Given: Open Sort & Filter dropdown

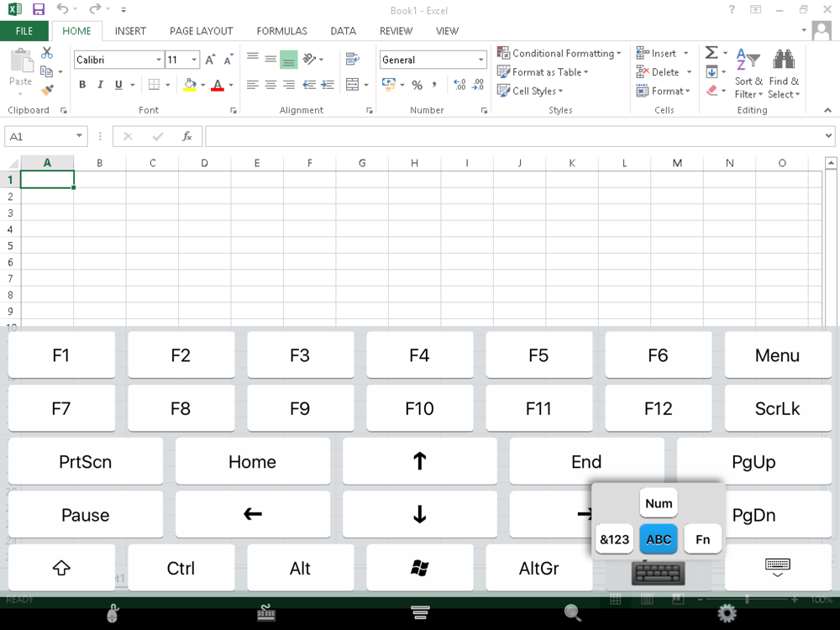Looking at the screenshot, I should (x=748, y=75).
